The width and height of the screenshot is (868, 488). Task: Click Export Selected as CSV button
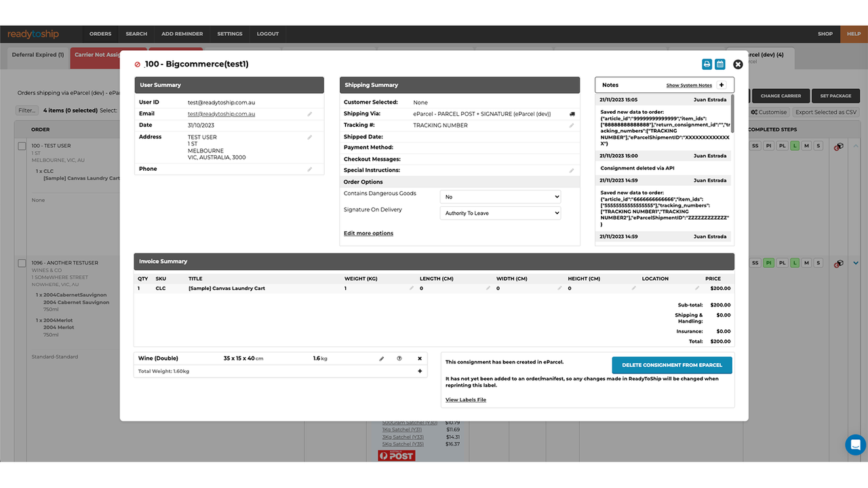tap(826, 112)
